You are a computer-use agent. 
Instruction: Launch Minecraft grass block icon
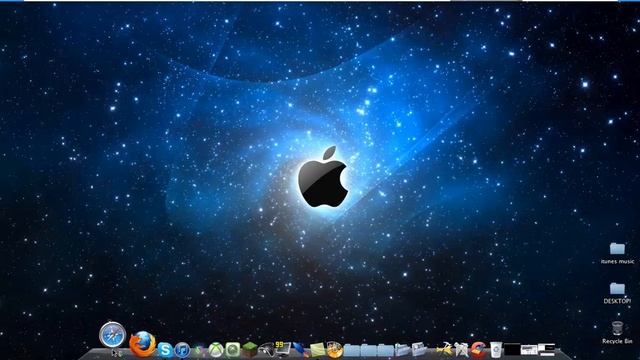pos(250,350)
